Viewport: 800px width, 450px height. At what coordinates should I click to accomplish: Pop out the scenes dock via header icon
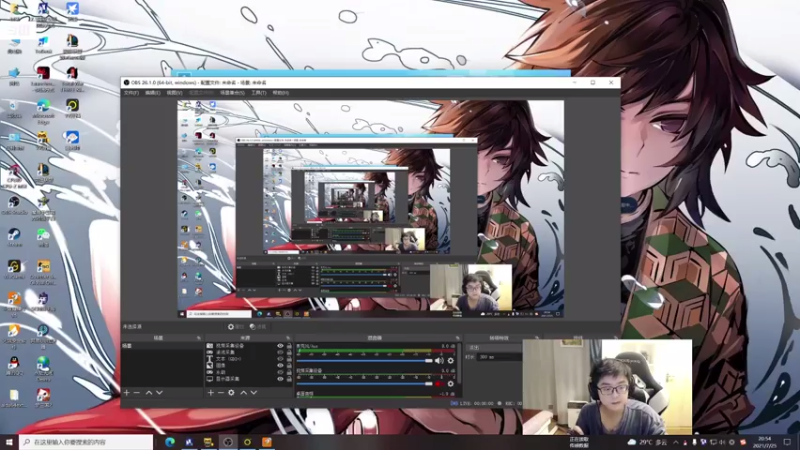pyautogui.click(x=199, y=338)
